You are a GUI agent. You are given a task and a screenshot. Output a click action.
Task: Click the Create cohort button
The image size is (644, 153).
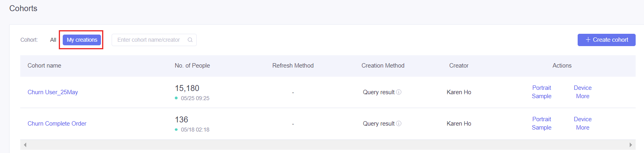pyautogui.click(x=607, y=40)
